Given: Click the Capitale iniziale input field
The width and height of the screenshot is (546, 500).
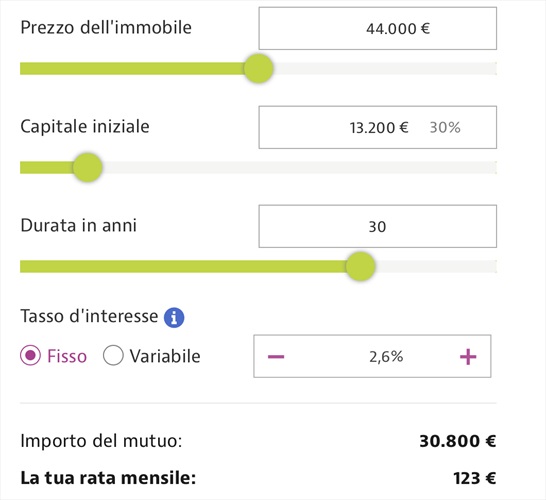Looking at the screenshot, I should 377,127.
